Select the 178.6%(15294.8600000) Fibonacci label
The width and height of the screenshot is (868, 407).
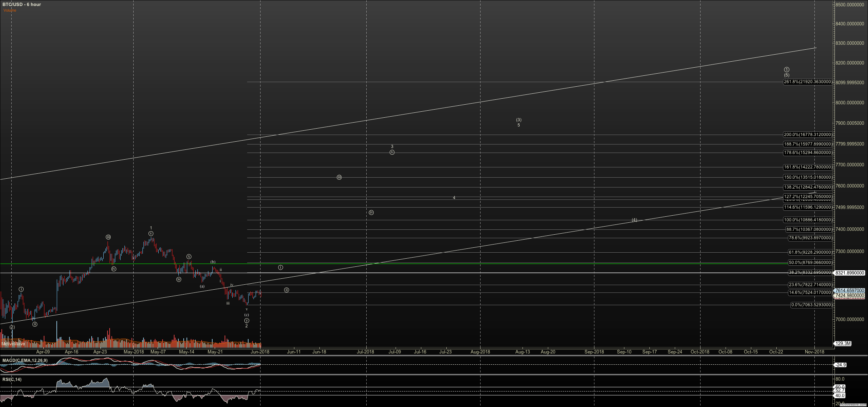coord(808,153)
